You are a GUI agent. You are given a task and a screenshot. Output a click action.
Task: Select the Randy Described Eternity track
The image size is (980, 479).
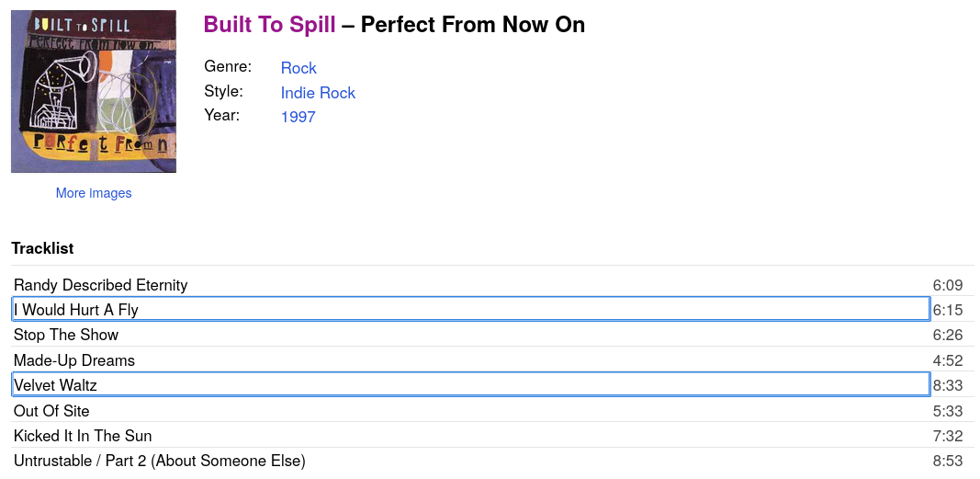(x=100, y=285)
